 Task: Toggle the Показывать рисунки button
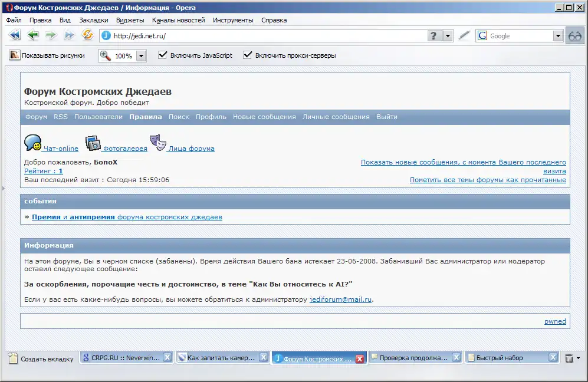tap(47, 55)
